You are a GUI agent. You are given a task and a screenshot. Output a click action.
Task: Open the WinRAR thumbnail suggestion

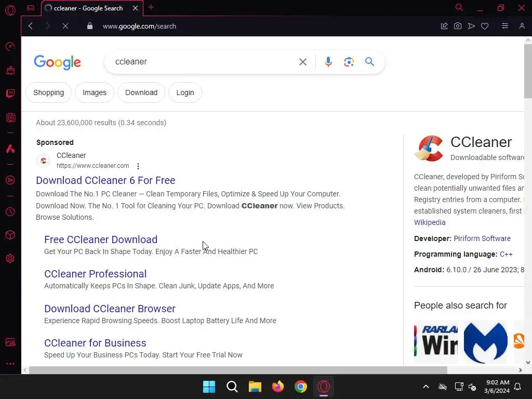[436, 342]
